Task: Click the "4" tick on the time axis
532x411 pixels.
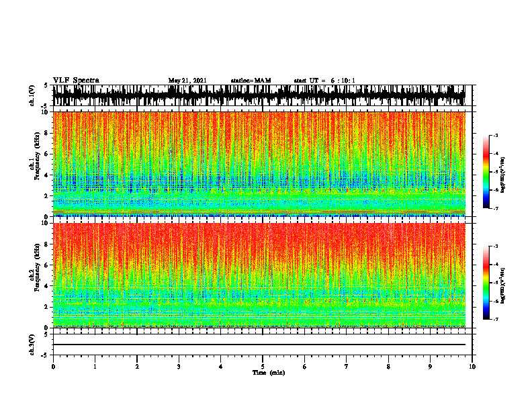Action: 221,367
